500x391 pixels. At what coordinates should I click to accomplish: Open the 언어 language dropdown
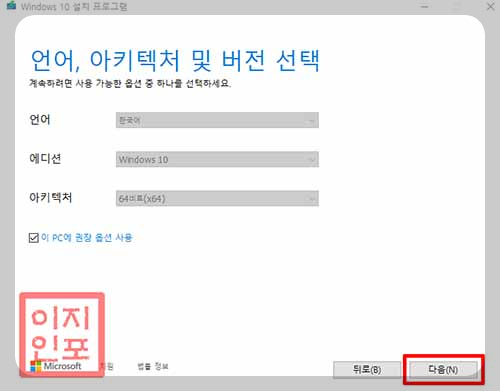[217, 120]
